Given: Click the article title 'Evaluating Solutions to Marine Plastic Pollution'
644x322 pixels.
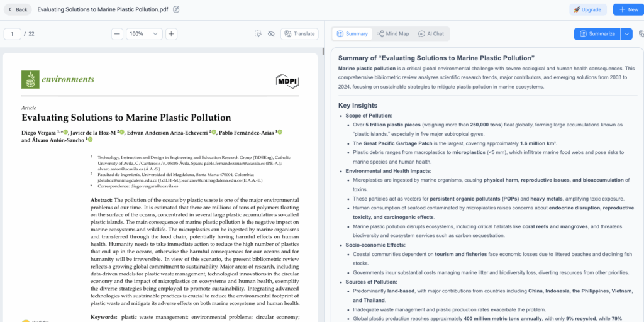Looking at the screenshot, I should 126,118.
